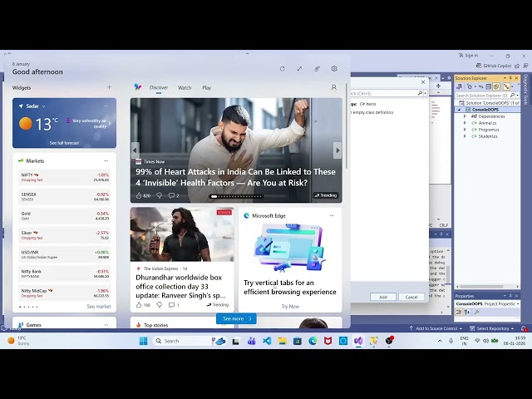This screenshot has width=532, height=399.
Task: Add a widget with plus icon
Action: click(109, 87)
